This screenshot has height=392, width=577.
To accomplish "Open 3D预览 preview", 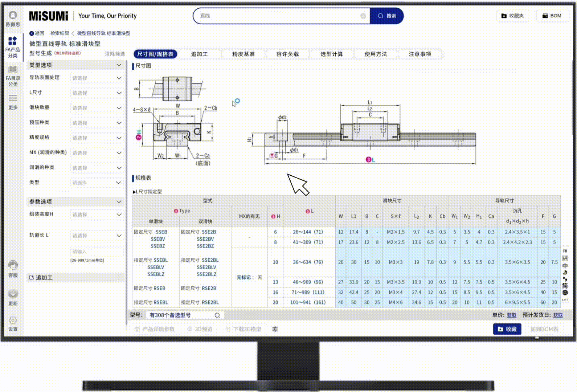I will pos(200,329).
